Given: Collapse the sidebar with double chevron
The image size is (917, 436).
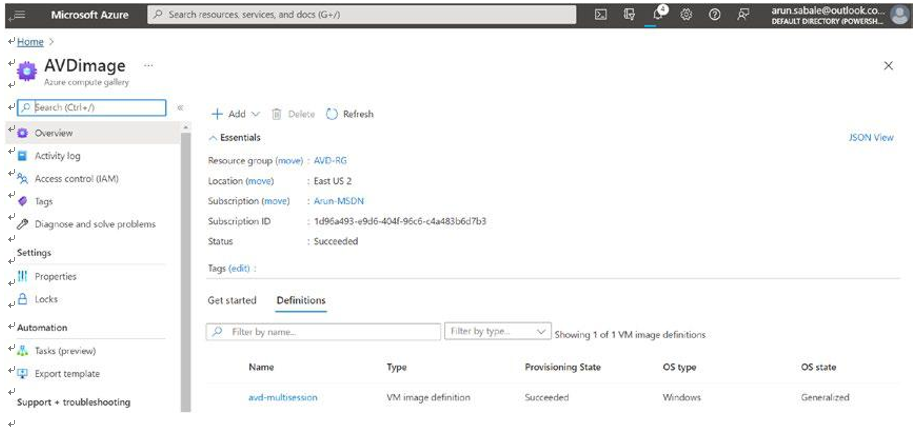Looking at the screenshot, I should (x=180, y=108).
